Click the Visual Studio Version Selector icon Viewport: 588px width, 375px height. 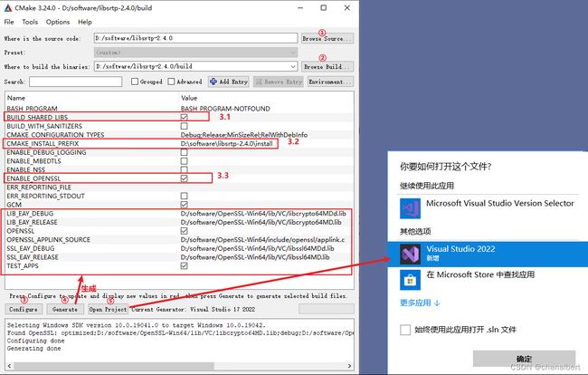[x=410, y=208]
